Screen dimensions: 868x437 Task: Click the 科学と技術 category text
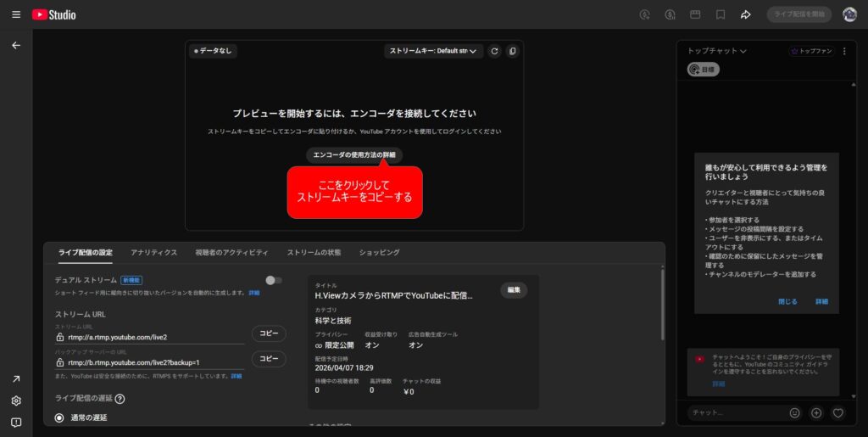point(332,321)
